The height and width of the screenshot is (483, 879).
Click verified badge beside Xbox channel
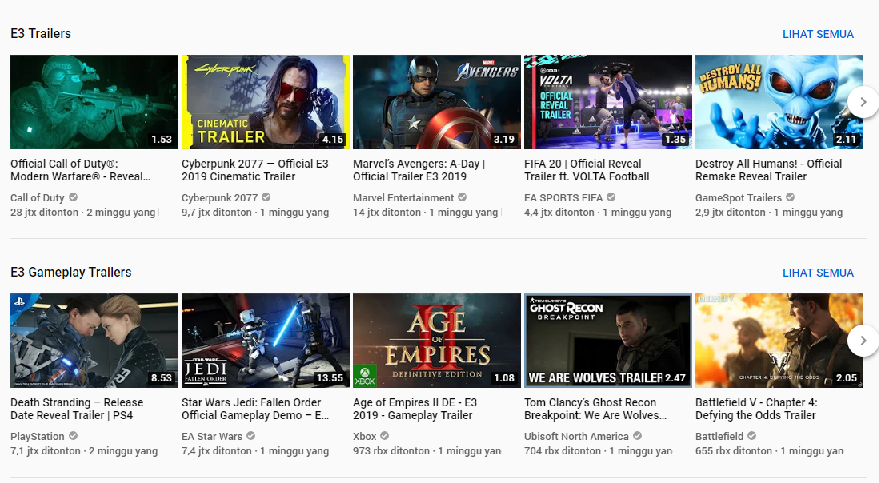coord(385,436)
